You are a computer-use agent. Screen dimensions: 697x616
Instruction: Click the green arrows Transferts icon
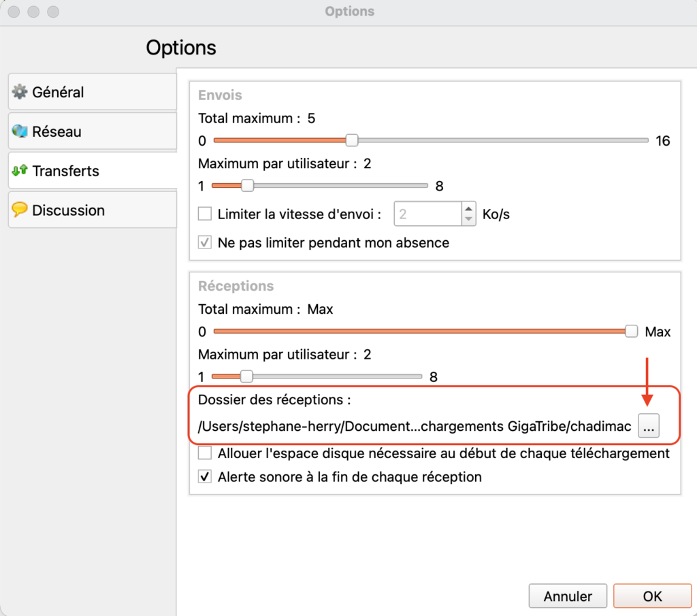(x=20, y=171)
